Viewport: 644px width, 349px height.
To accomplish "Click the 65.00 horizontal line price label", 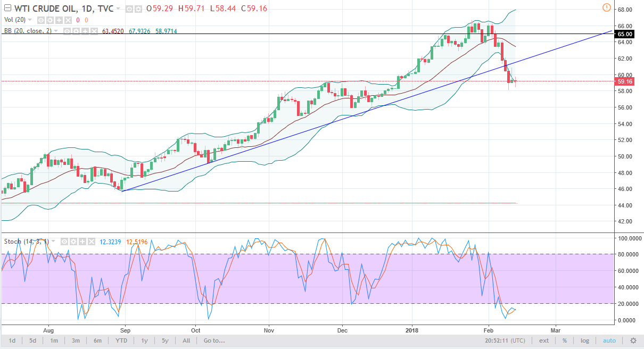I will pos(624,34).
